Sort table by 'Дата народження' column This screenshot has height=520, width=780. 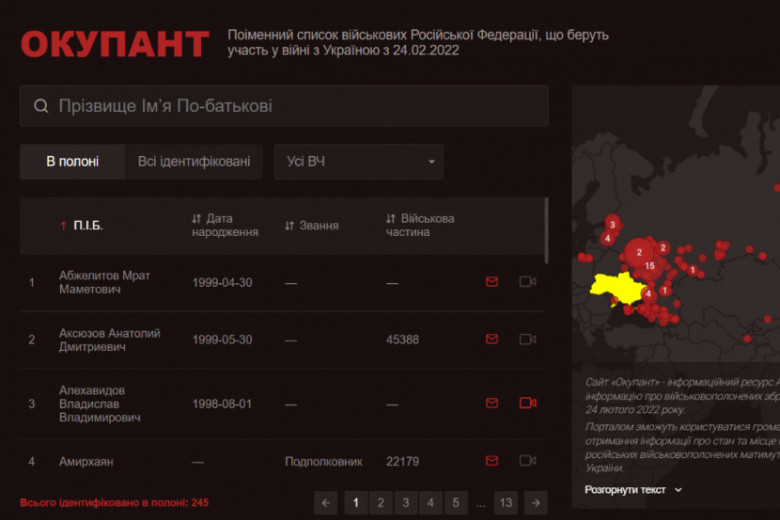[224, 225]
